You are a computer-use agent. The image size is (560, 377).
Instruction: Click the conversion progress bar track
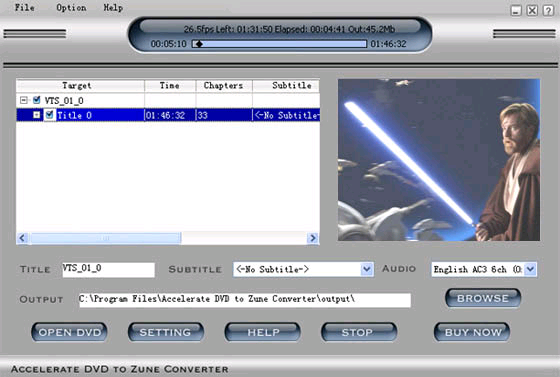[279, 44]
